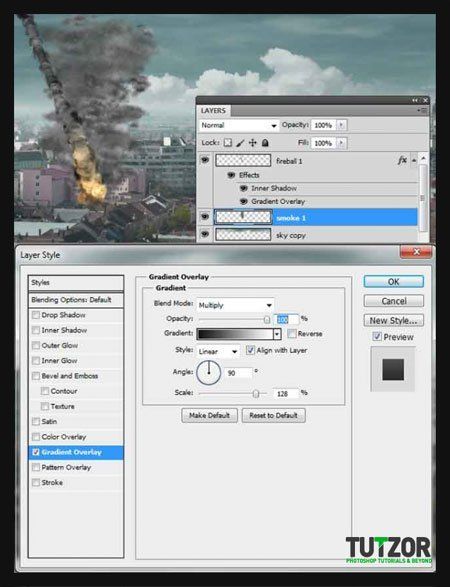Select the LAYERS panel tab
The width and height of the screenshot is (450, 587).
(x=213, y=111)
